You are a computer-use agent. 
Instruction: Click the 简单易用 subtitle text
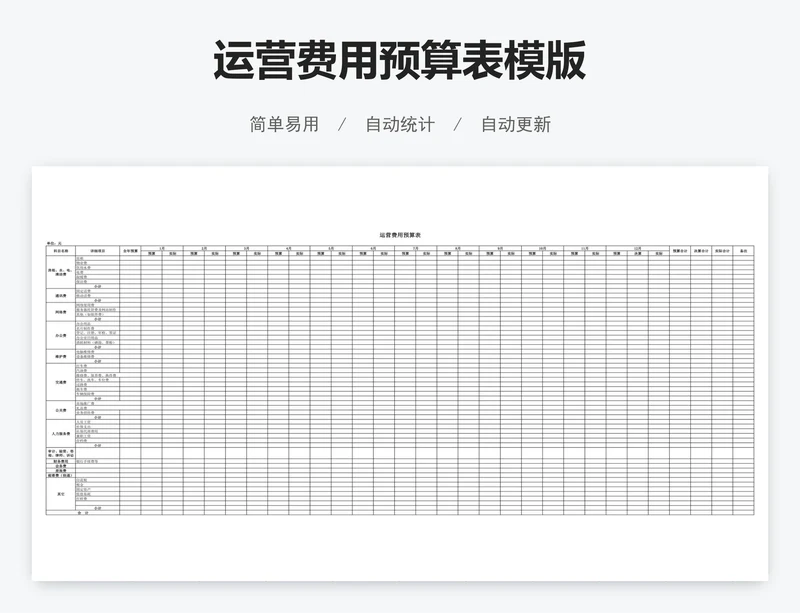click(x=284, y=124)
